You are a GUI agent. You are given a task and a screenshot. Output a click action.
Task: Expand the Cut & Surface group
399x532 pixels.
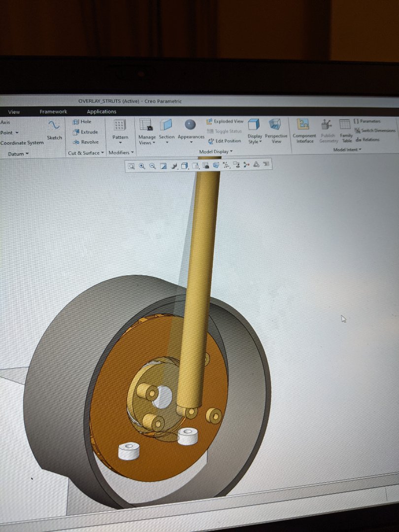point(86,153)
